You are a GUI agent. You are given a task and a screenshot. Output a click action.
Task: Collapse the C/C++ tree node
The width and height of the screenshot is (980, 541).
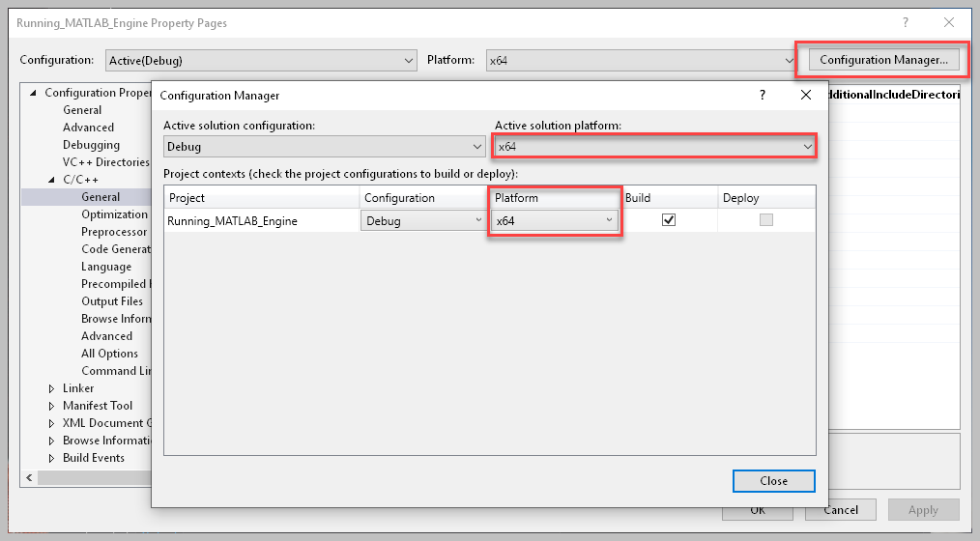click(52, 180)
